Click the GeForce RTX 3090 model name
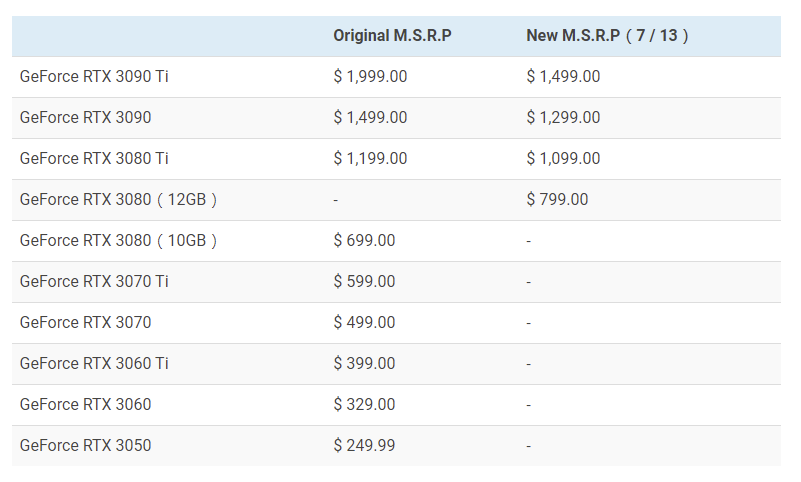Image resolution: width=801 pixels, height=482 pixels. click(x=86, y=117)
